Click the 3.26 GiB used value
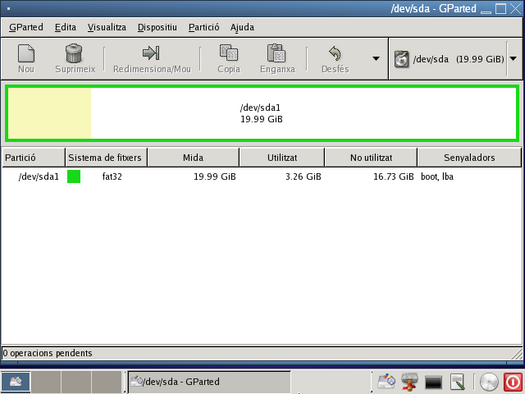The width and height of the screenshot is (525, 394). [303, 176]
